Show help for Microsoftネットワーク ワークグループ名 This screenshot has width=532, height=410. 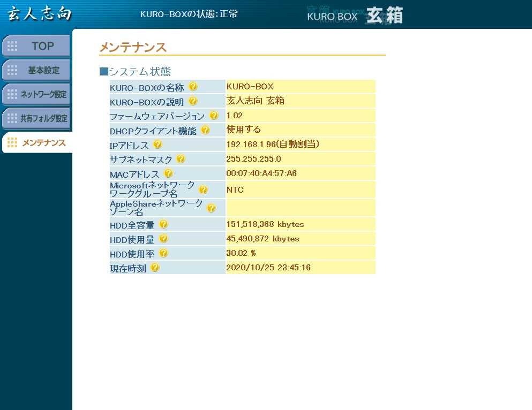coord(203,189)
